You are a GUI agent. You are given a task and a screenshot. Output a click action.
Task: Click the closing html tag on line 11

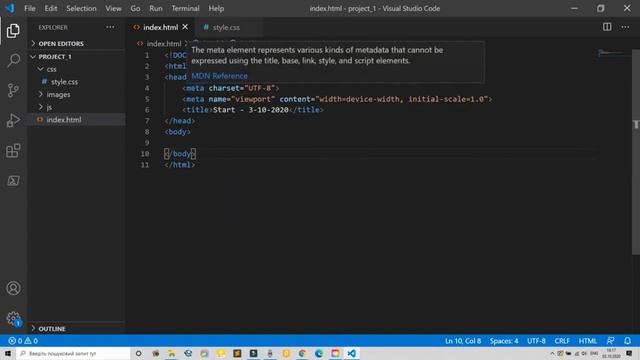[x=180, y=165]
